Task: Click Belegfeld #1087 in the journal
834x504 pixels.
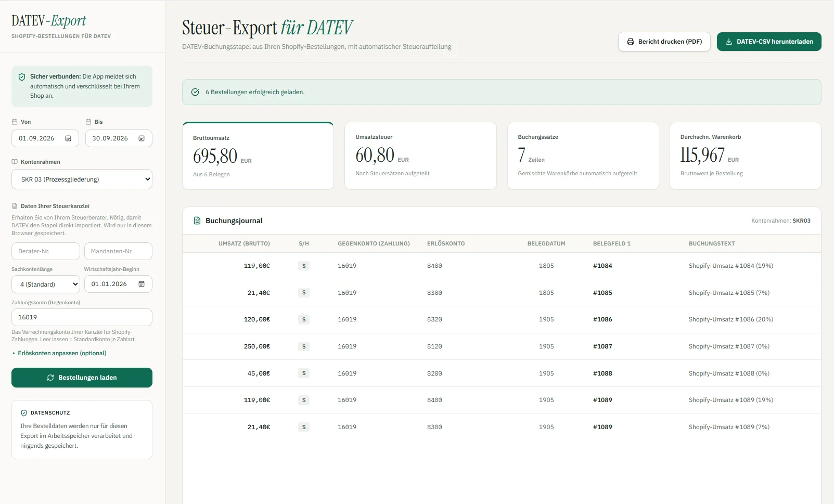Action: click(x=602, y=346)
